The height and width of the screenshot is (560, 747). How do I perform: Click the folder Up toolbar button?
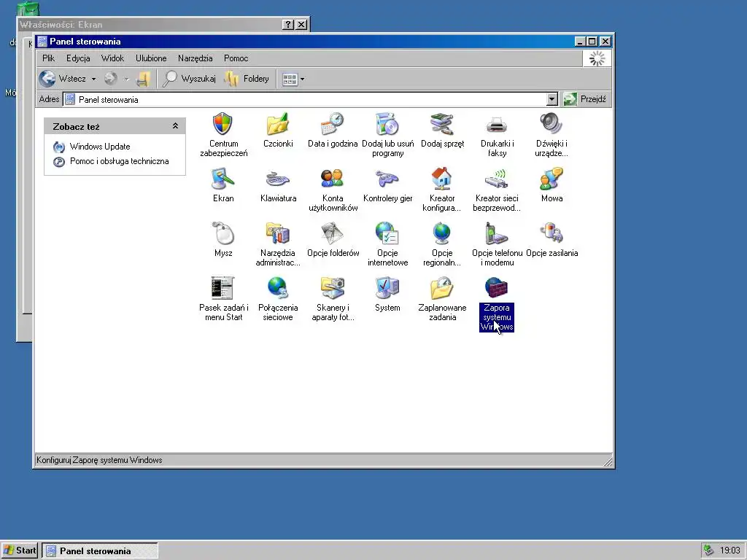[x=144, y=79]
